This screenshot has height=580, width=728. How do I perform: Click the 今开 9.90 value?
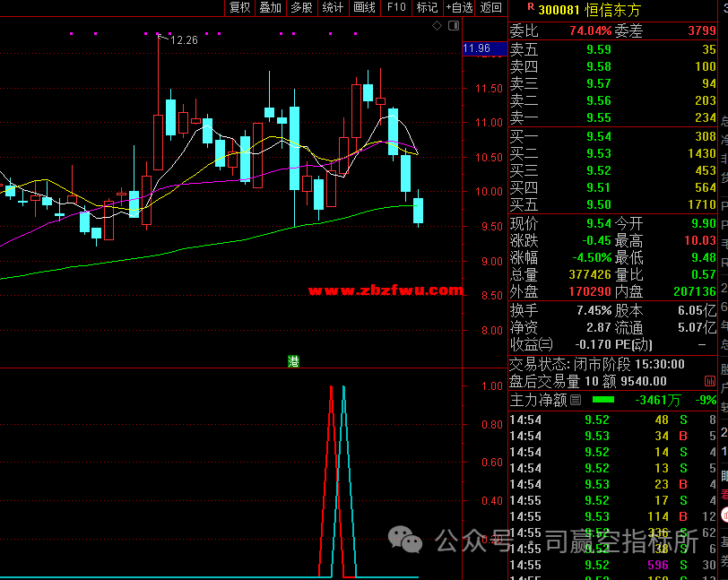click(704, 223)
